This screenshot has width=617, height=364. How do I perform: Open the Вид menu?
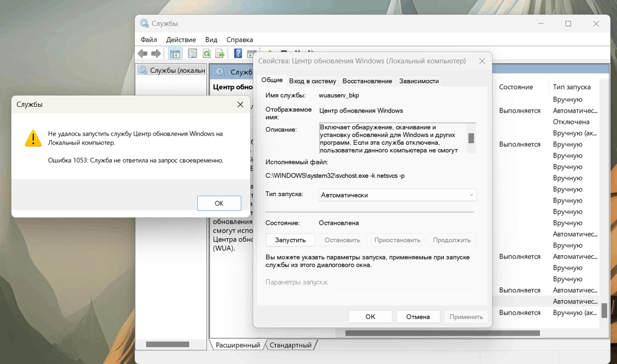pyautogui.click(x=211, y=40)
